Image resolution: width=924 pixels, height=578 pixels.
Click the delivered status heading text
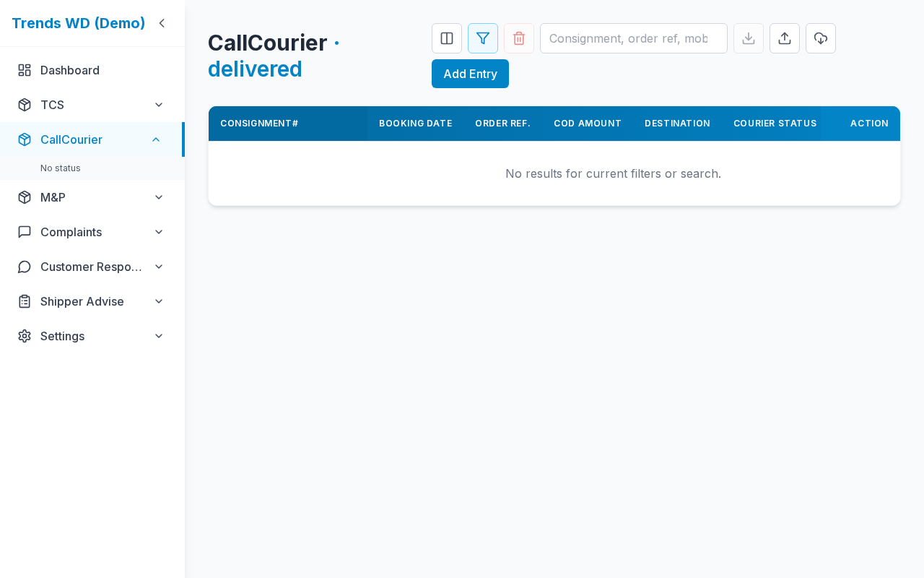pos(255,69)
